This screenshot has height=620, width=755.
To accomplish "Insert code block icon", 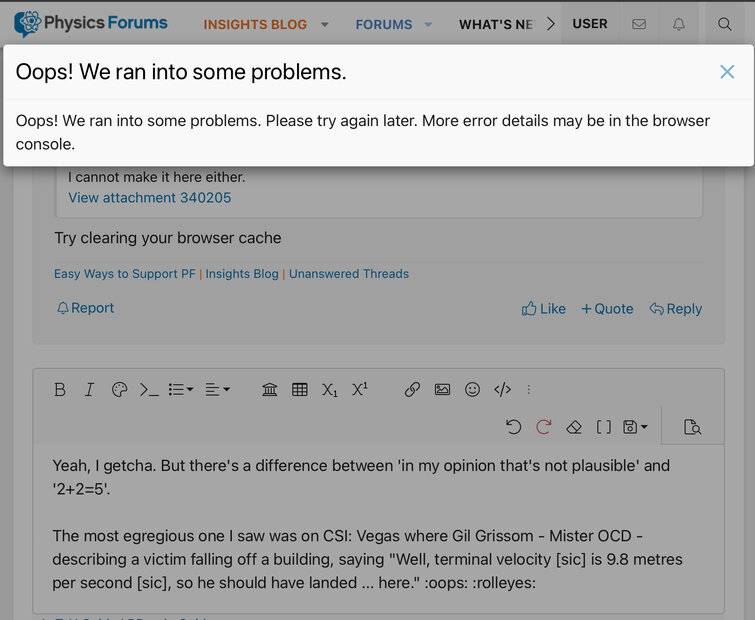I will click(502, 390).
